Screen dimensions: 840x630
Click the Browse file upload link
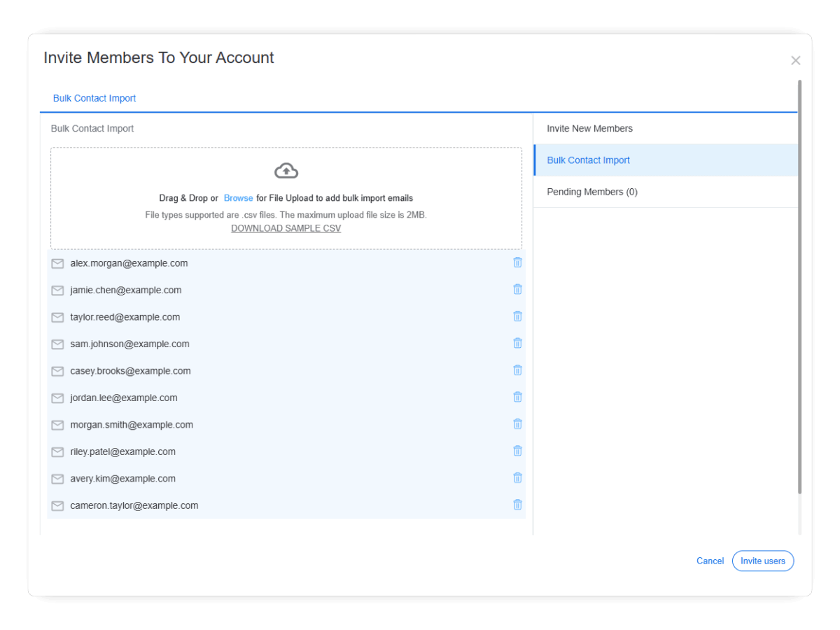coord(239,198)
